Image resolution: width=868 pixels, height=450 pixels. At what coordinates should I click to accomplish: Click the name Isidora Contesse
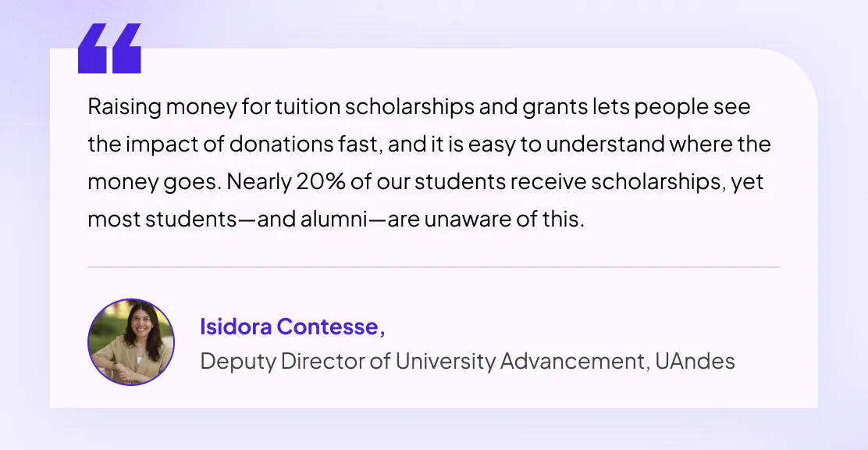pyautogui.click(x=289, y=327)
